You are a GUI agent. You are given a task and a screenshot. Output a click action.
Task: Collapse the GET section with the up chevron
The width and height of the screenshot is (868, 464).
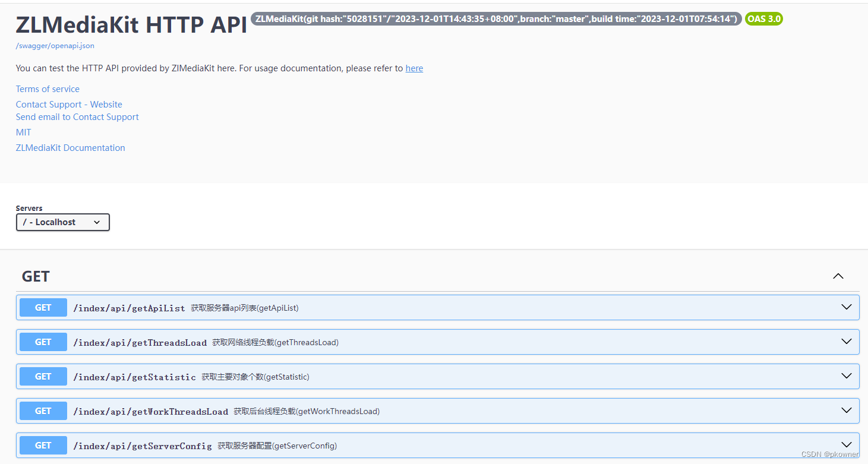(838, 276)
